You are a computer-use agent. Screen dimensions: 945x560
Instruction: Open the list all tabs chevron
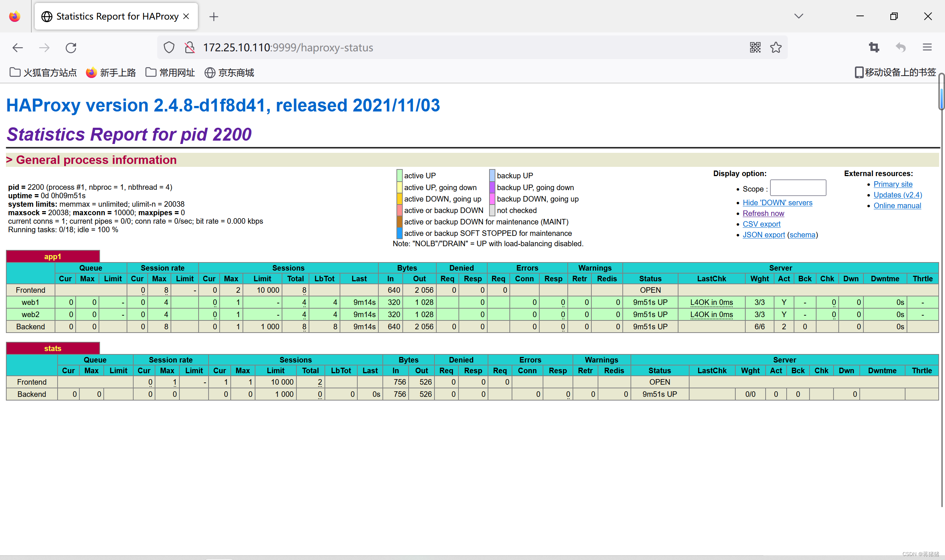point(798,16)
